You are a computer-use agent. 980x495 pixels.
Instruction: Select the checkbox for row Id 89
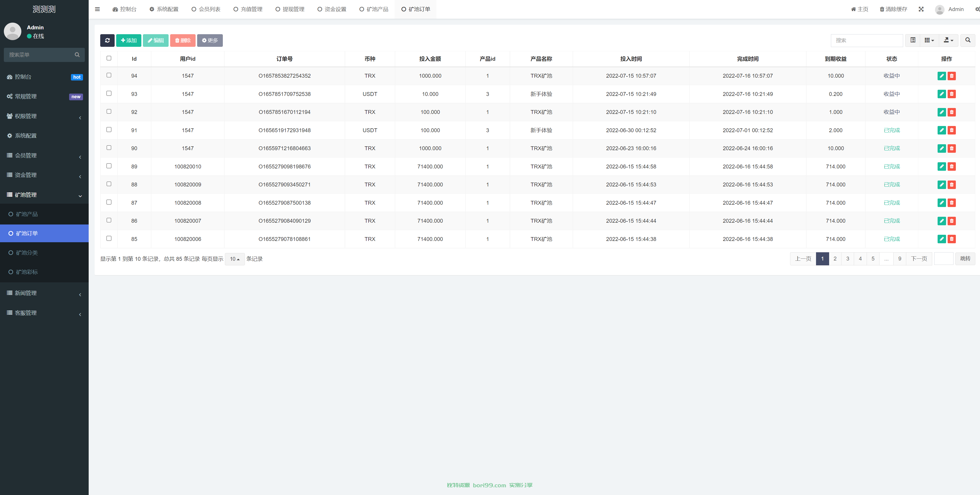coord(109,166)
